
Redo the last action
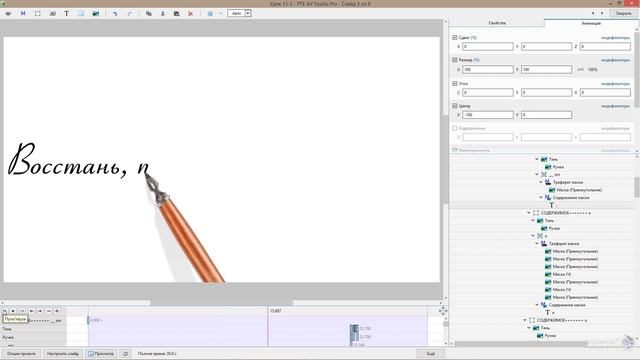click(130, 13)
